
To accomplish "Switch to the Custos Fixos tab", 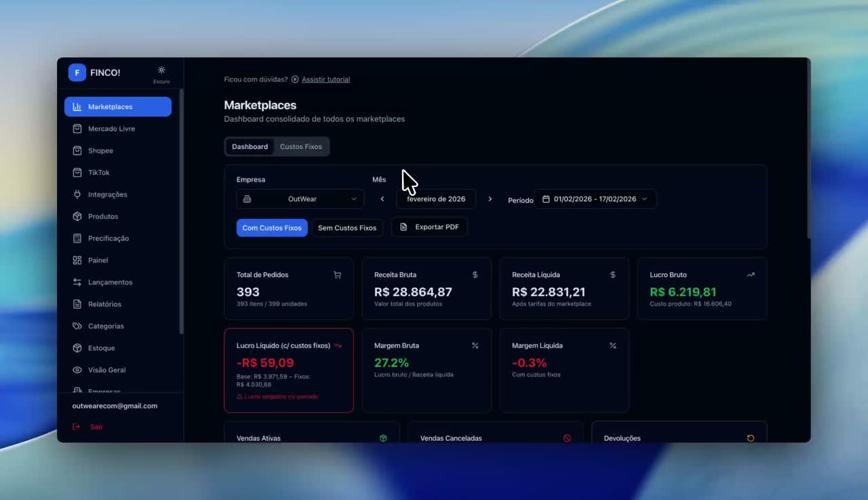I will click(301, 146).
